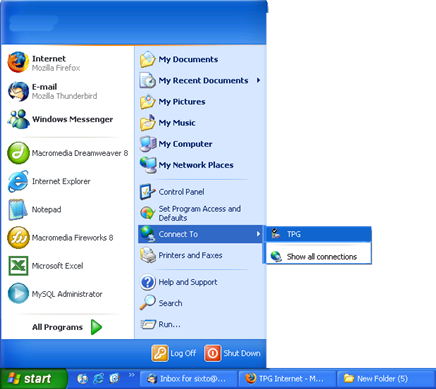The height and width of the screenshot is (389, 436).
Task: Switch to TPG Internet Firefox taskbar button
Action: pyautogui.click(x=287, y=379)
